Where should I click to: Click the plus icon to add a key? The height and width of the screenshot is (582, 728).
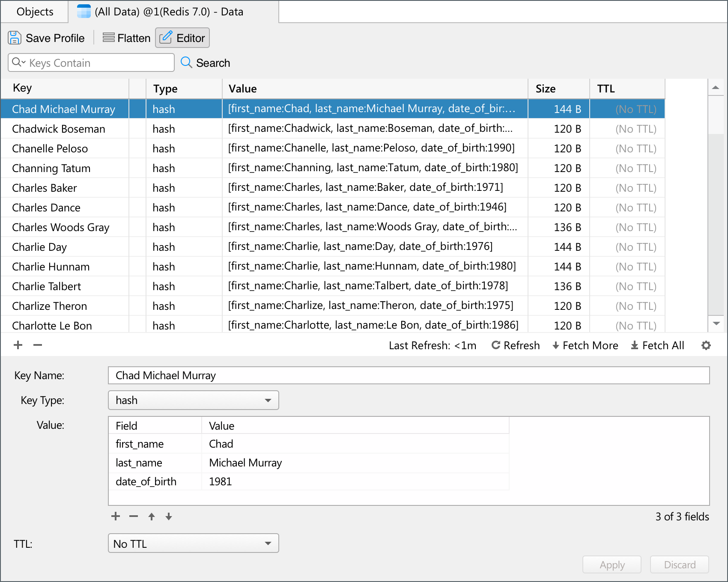18,345
